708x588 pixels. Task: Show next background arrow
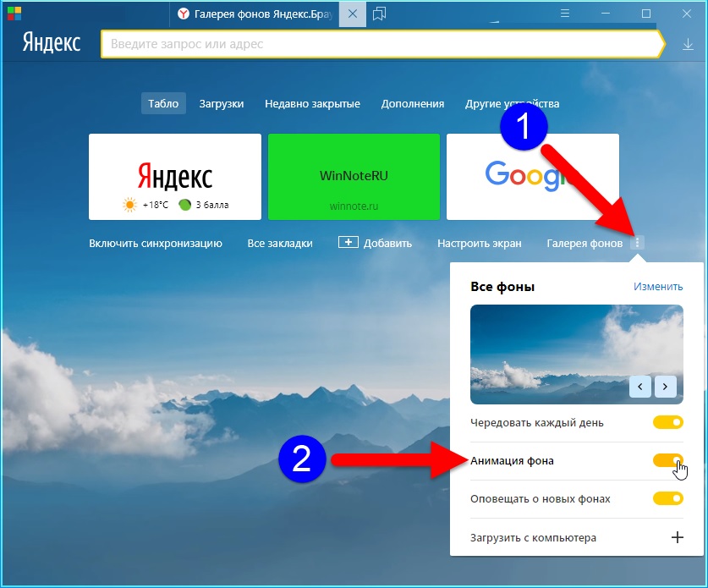665,387
